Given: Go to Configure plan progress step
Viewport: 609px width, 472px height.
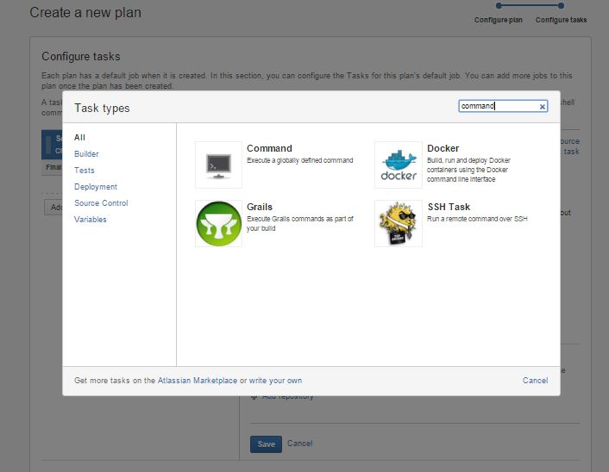Looking at the screenshot, I should pyautogui.click(x=498, y=20).
